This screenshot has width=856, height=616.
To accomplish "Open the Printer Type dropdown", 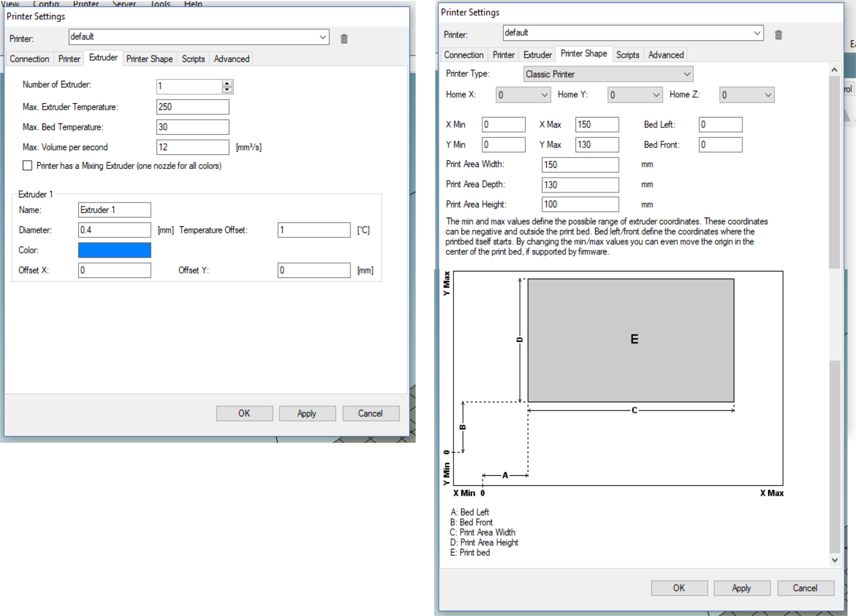I will 608,74.
